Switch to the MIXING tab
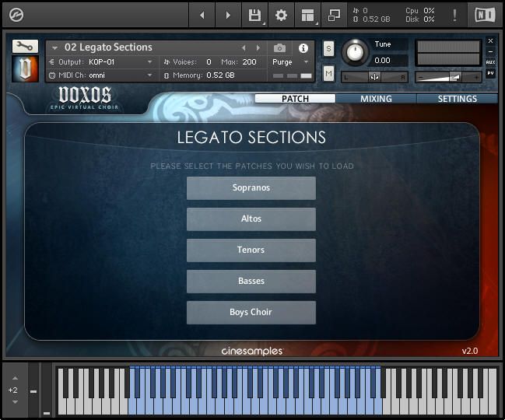505x420 pixels. pos(376,99)
